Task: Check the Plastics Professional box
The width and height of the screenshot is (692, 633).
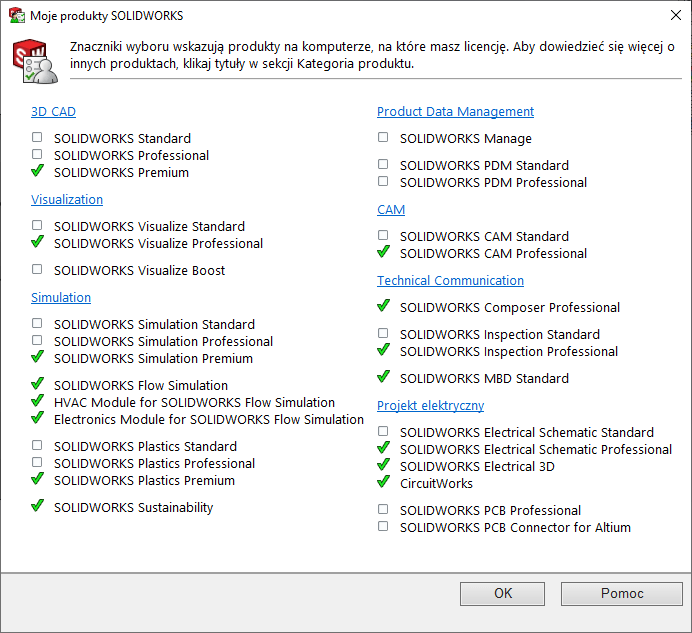Action: coord(37,462)
